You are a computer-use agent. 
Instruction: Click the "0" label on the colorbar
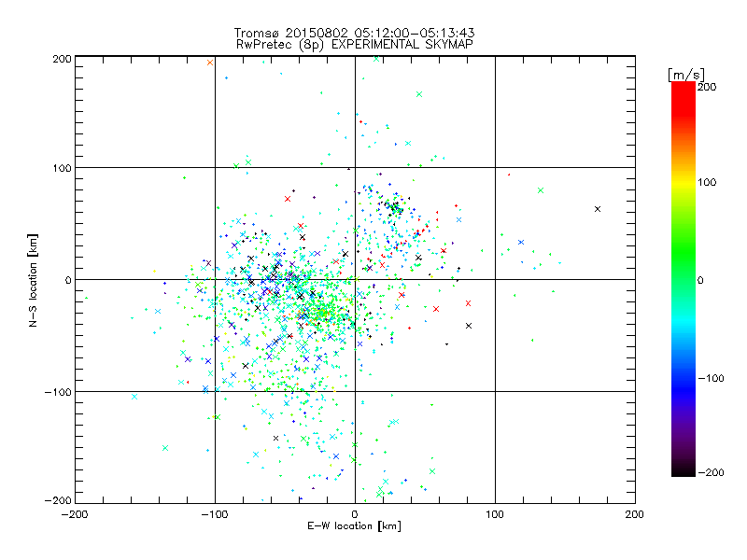[x=700, y=280]
